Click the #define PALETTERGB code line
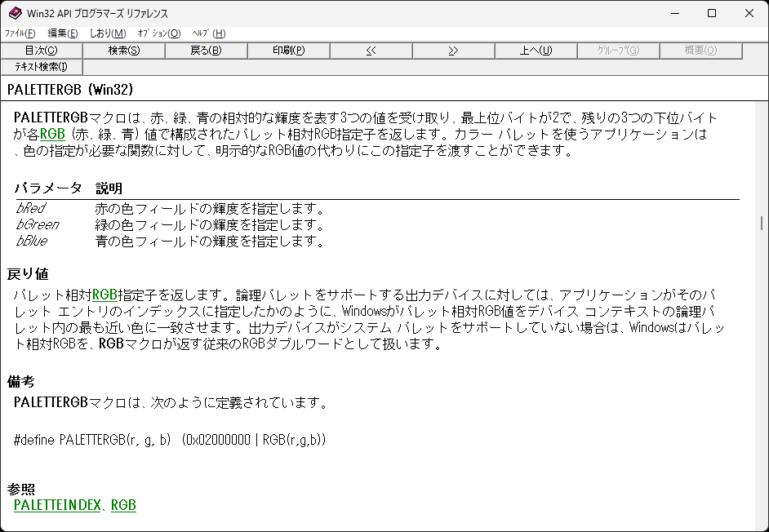Viewport: 769px width, 532px height. pos(170,439)
